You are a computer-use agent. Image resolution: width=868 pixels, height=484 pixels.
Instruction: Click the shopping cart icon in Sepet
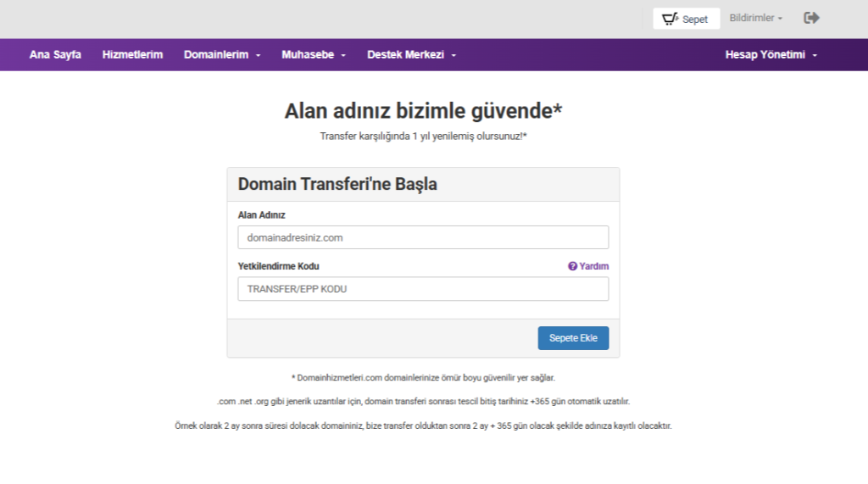[670, 19]
